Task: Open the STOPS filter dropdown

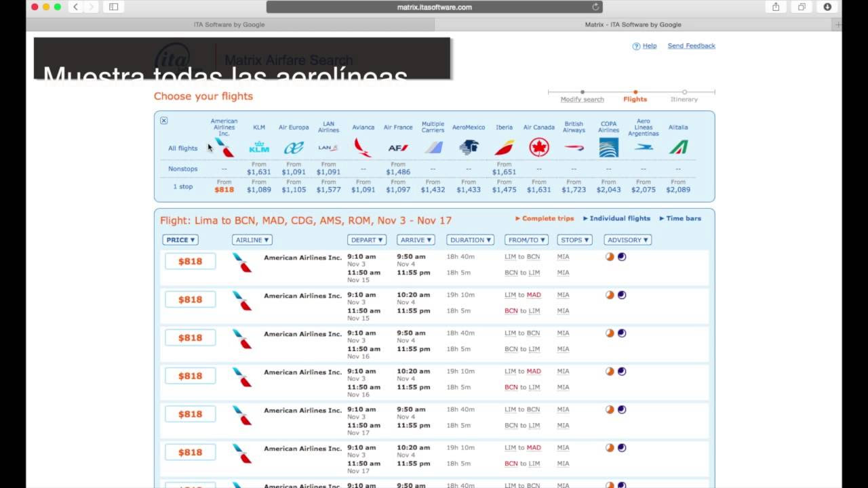Action: point(575,240)
